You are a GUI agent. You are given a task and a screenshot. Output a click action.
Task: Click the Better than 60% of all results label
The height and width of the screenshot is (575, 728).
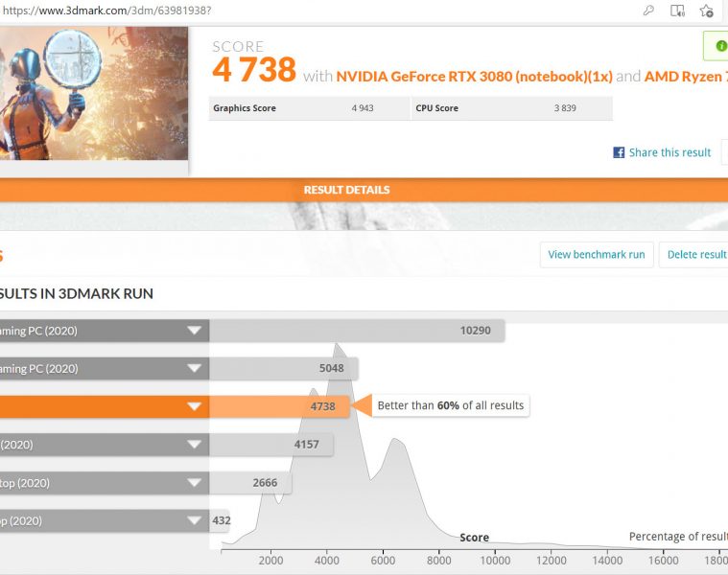click(451, 405)
